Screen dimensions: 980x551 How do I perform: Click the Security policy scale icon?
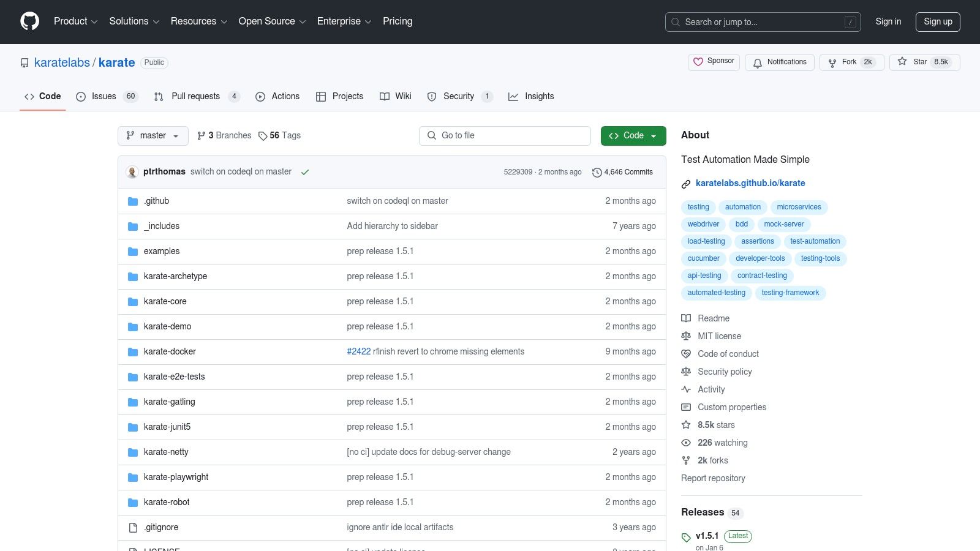[x=686, y=372]
